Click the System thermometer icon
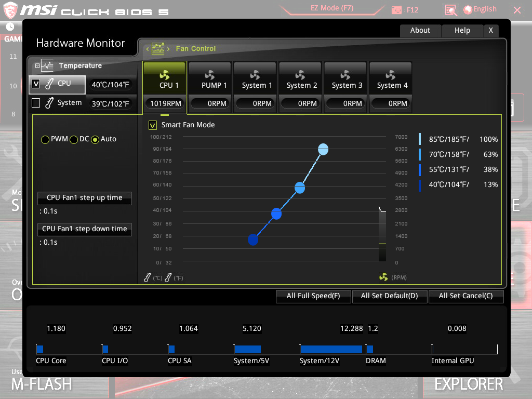The width and height of the screenshot is (532, 399). [x=49, y=102]
